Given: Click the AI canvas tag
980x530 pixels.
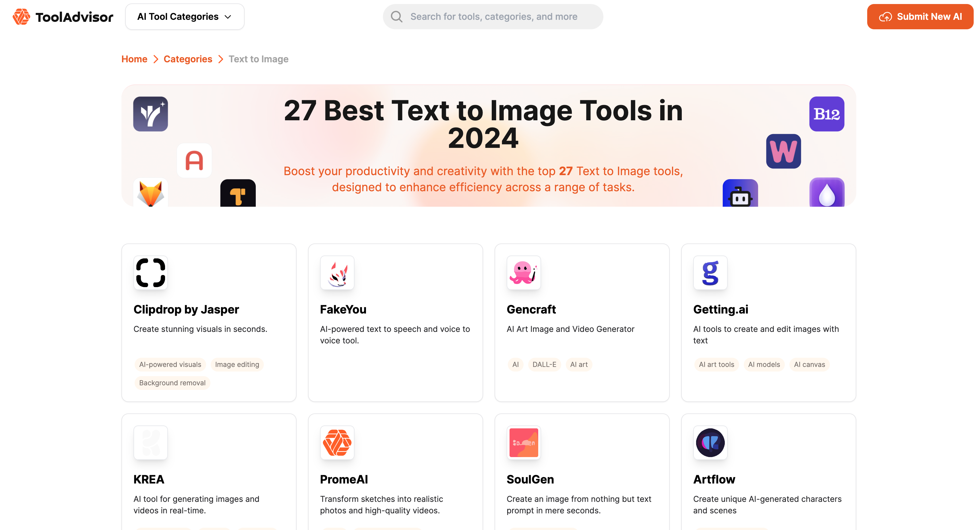Looking at the screenshot, I should coord(809,365).
